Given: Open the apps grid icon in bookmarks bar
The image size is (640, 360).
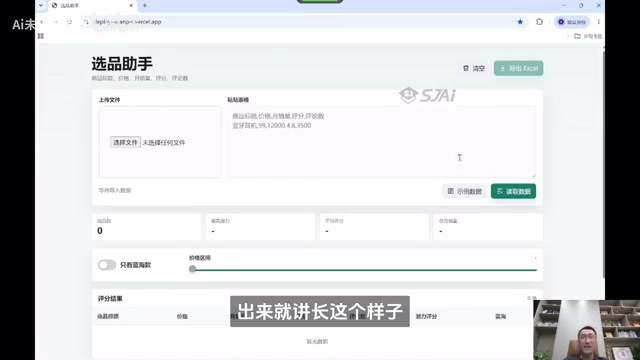Looking at the screenshot, I should [41, 36].
